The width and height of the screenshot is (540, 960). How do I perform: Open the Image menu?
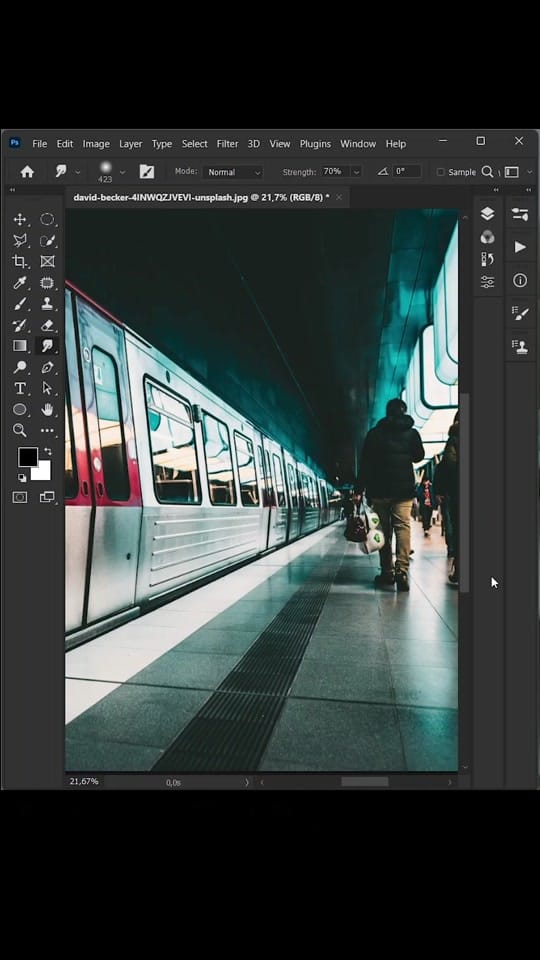click(x=96, y=144)
